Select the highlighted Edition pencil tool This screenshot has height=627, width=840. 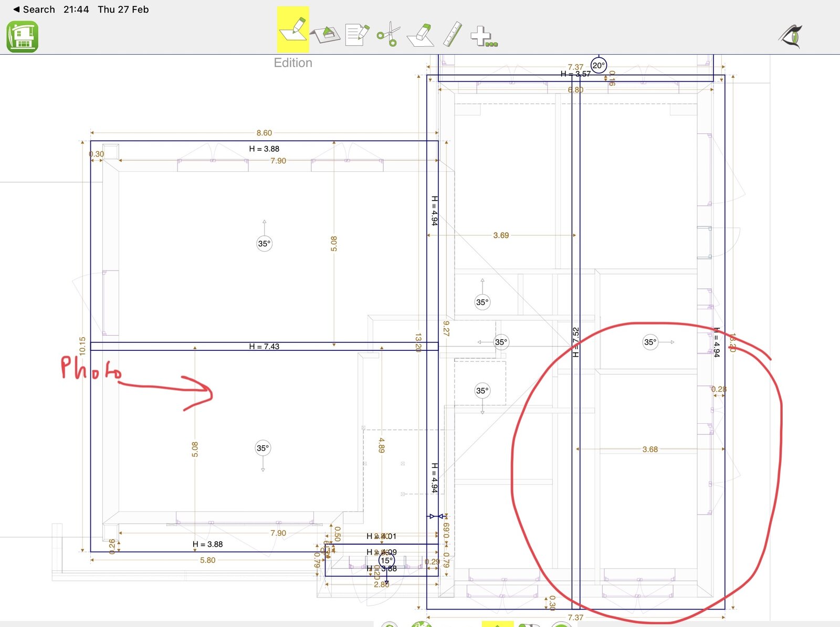pos(293,29)
